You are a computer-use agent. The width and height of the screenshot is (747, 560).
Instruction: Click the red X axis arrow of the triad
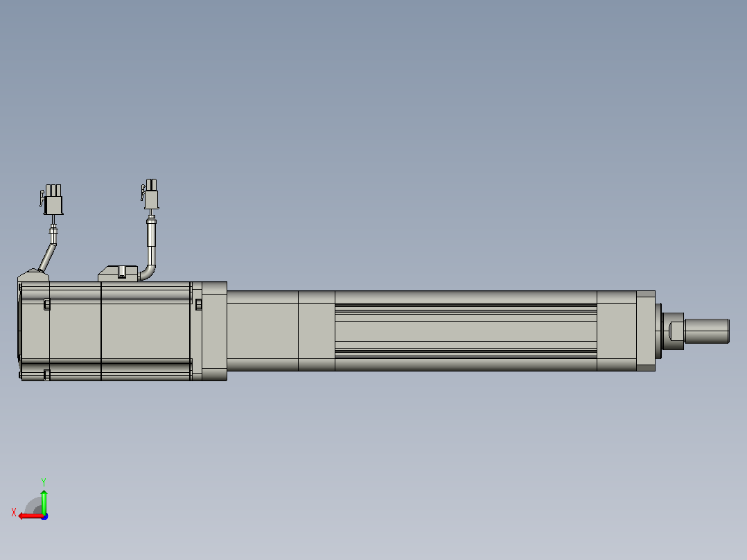pyautogui.click(x=30, y=516)
